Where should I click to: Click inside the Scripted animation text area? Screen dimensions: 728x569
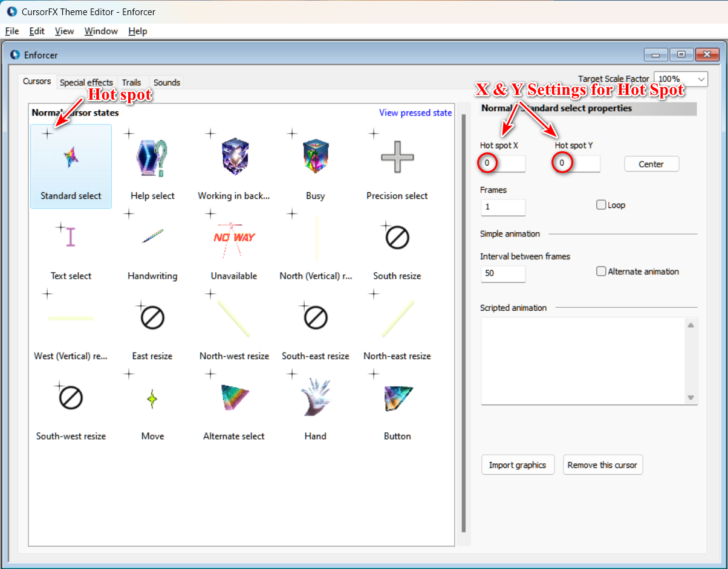tap(583, 360)
